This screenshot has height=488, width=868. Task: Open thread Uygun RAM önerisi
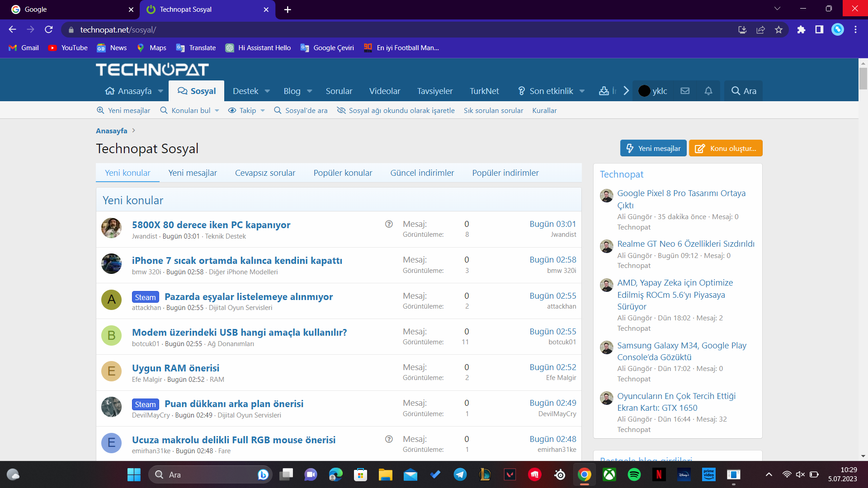click(175, 368)
